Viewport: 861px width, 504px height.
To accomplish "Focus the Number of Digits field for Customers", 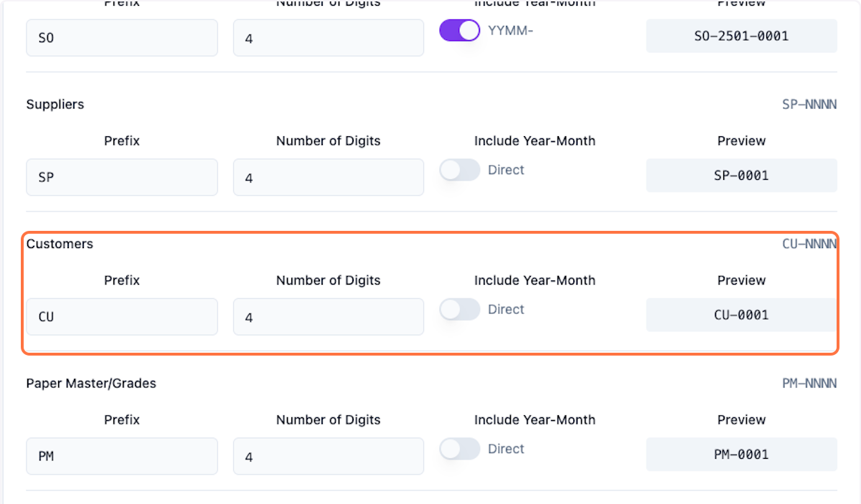I will [328, 316].
